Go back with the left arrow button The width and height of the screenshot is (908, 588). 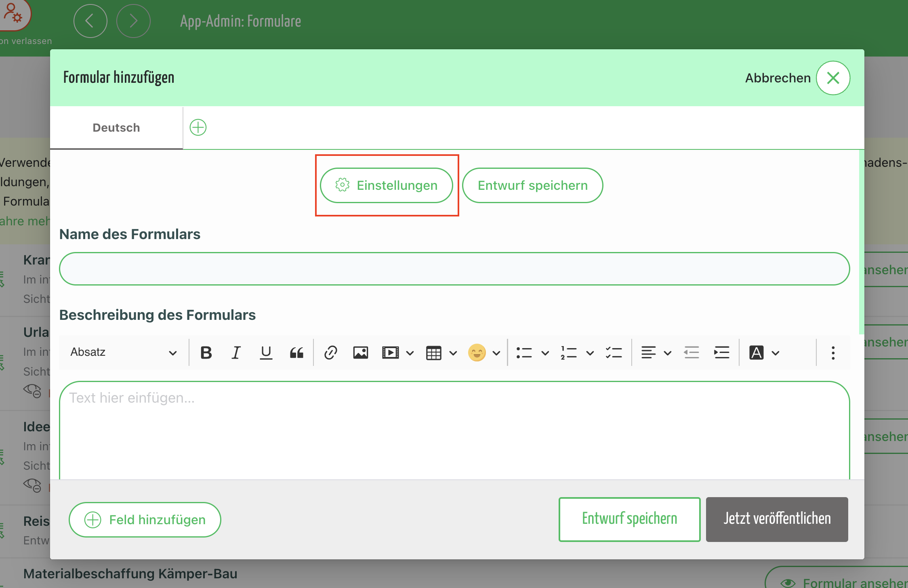pos(90,21)
